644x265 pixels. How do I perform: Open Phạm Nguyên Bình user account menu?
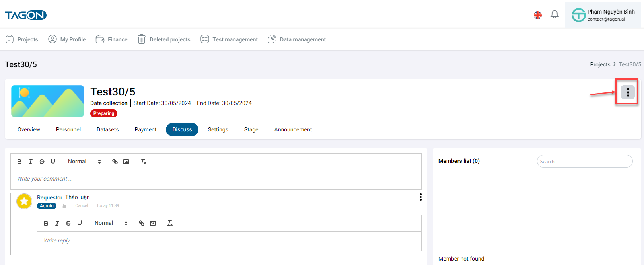coord(603,15)
